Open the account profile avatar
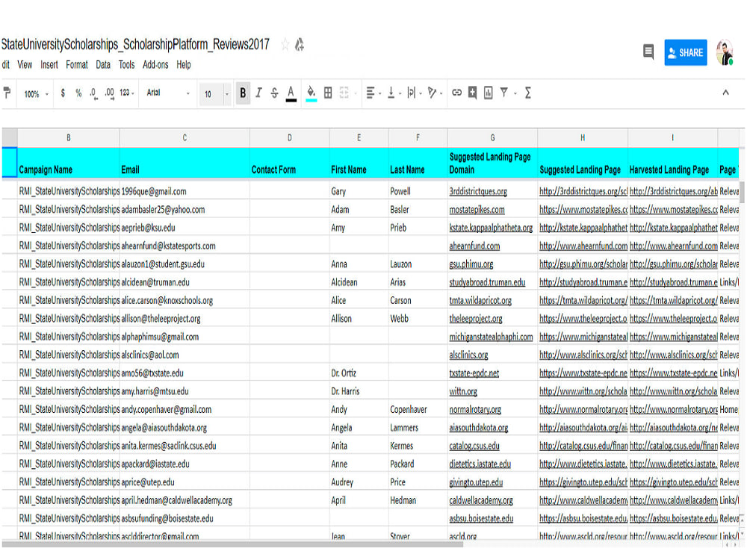This screenshot has height=560, width=747. click(x=725, y=52)
